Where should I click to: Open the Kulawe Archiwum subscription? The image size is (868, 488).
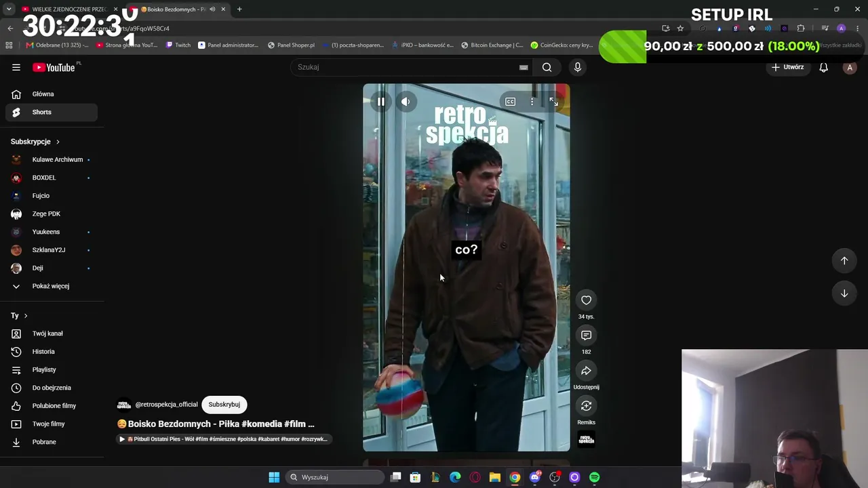52,160
